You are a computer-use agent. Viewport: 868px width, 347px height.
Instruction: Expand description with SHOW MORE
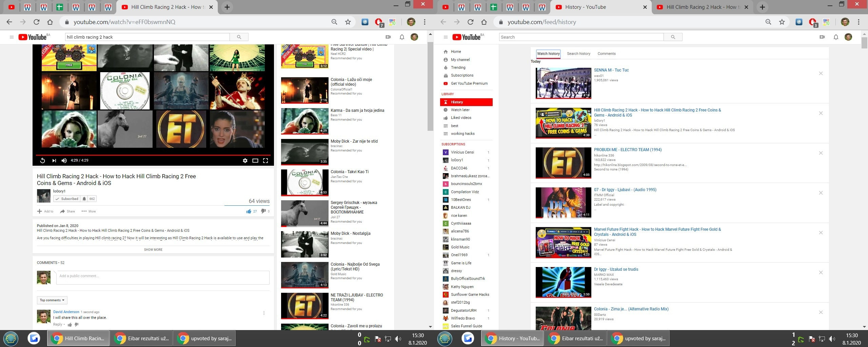[x=153, y=250]
